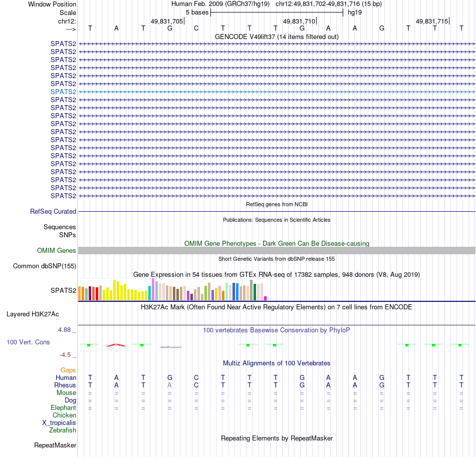Click the gray OMIM Genes bar
This screenshot has width=476, height=457.
[x=277, y=250]
